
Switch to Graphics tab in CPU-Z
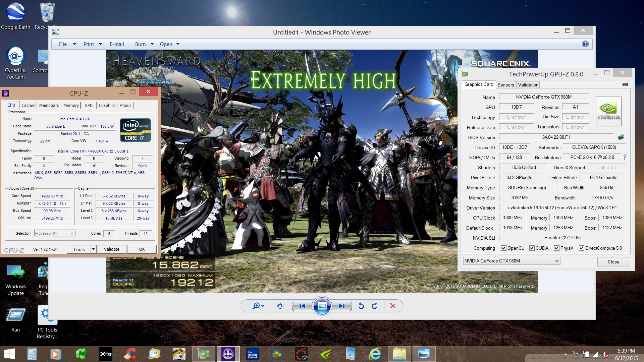tap(107, 105)
